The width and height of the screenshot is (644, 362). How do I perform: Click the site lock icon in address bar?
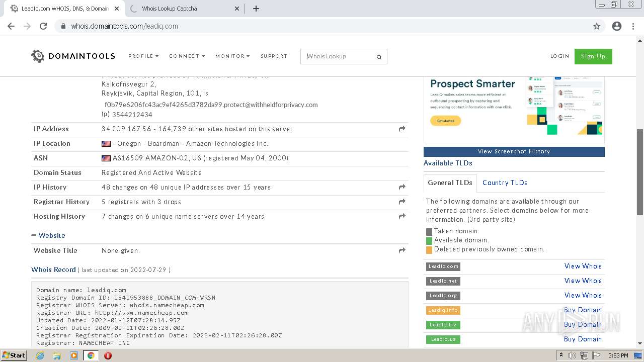63,26
